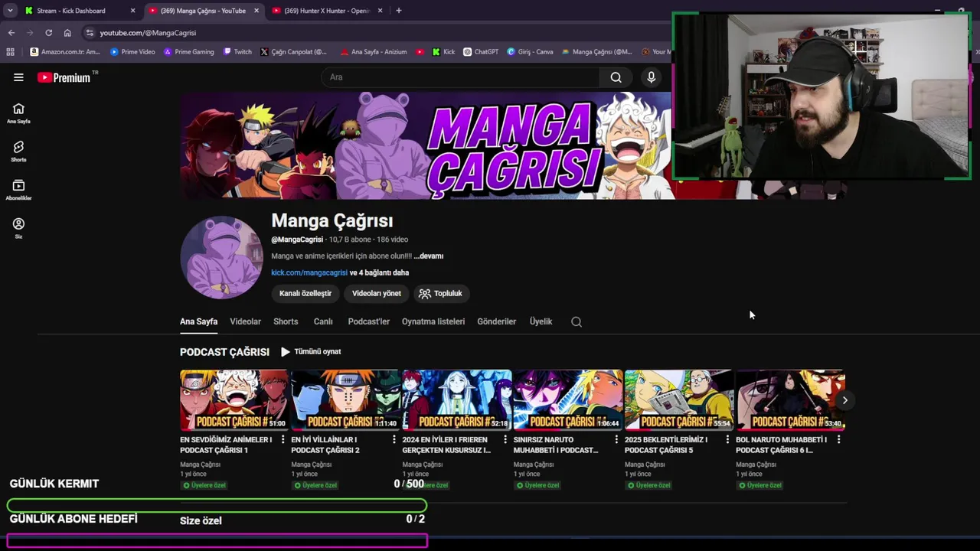
Task: Open the ChatGPT bookmark
Action: coord(481,52)
